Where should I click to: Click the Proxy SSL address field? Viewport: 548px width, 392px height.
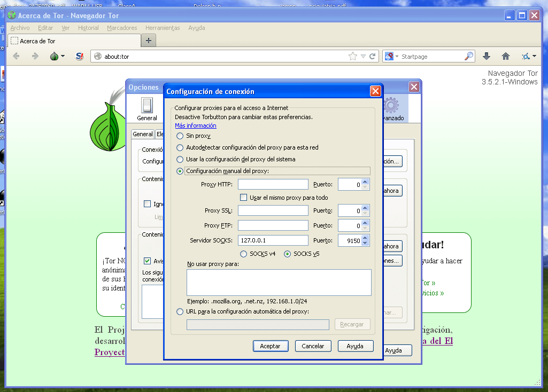pyautogui.click(x=273, y=210)
